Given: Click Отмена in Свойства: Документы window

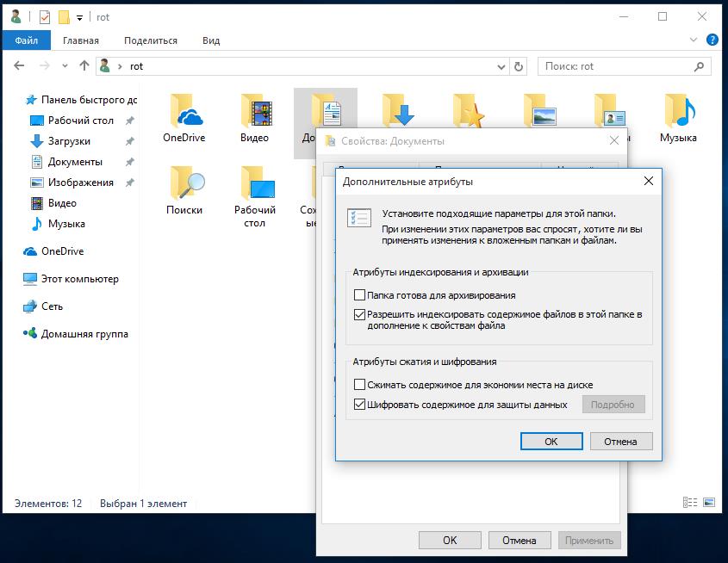Looking at the screenshot, I should (x=520, y=541).
